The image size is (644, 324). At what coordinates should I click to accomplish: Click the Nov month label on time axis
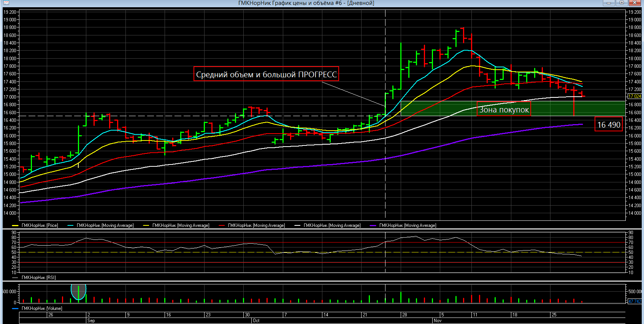click(437, 321)
